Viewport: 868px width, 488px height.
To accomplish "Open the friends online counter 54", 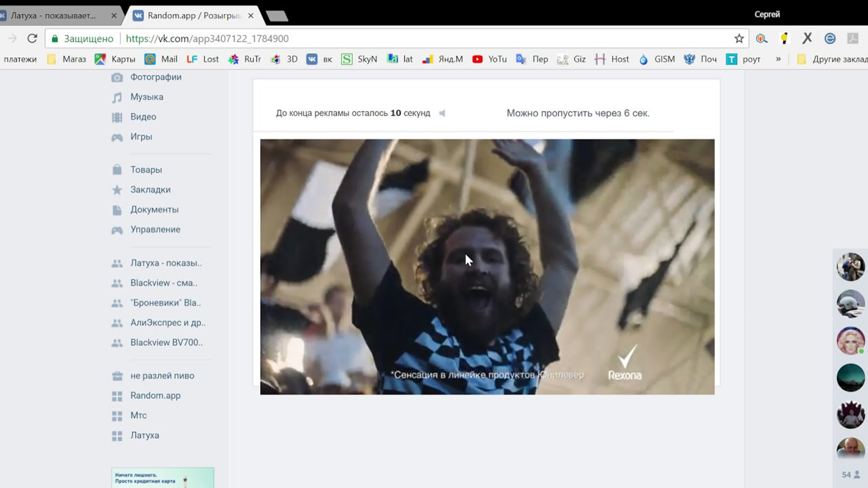I will pyautogui.click(x=851, y=474).
